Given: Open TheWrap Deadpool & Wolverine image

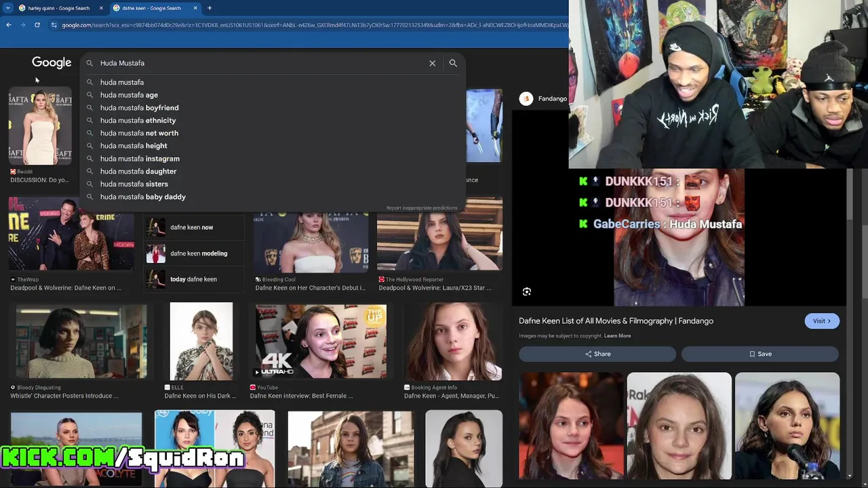Looking at the screenshot, I should [x=71, y=235].
